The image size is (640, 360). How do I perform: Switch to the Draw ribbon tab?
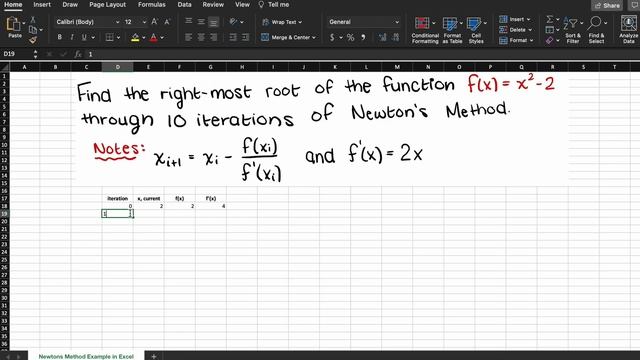tap(70, 4)
